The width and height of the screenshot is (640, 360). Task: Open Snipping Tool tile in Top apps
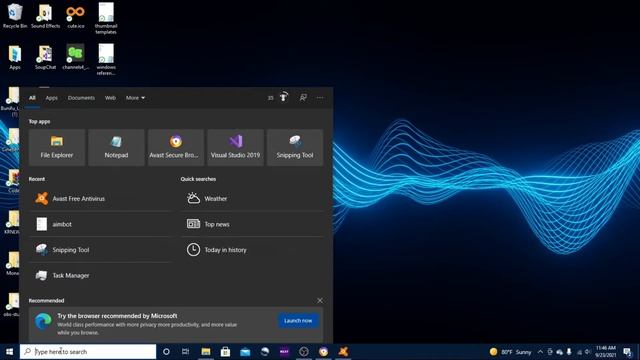tap(295, 147)
